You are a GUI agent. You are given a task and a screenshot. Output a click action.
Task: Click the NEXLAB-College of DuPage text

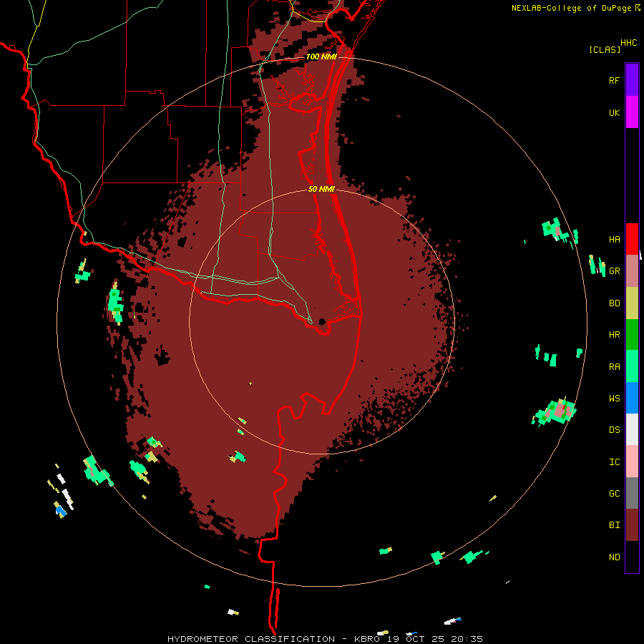571,8
